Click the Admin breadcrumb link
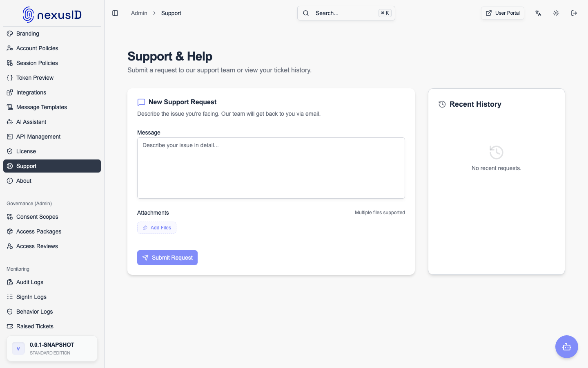 coord(139,13)
